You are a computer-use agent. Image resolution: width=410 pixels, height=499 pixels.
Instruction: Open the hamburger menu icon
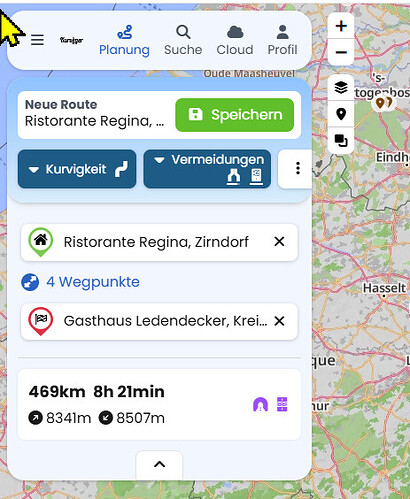pyautogui.click(x=37, y=40)
